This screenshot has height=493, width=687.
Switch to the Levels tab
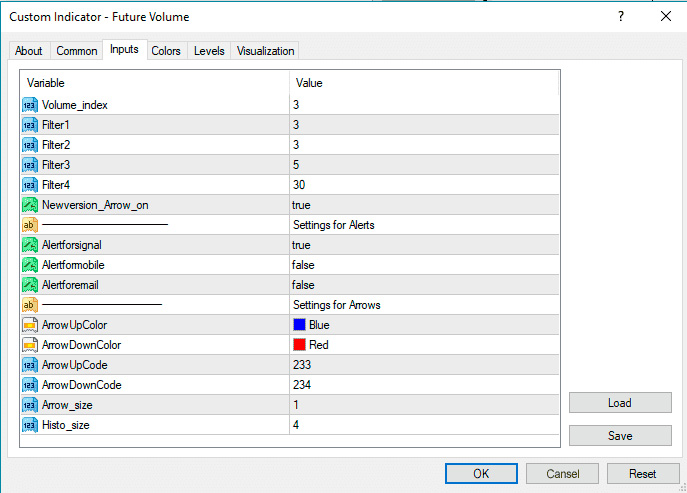[209, 51]
